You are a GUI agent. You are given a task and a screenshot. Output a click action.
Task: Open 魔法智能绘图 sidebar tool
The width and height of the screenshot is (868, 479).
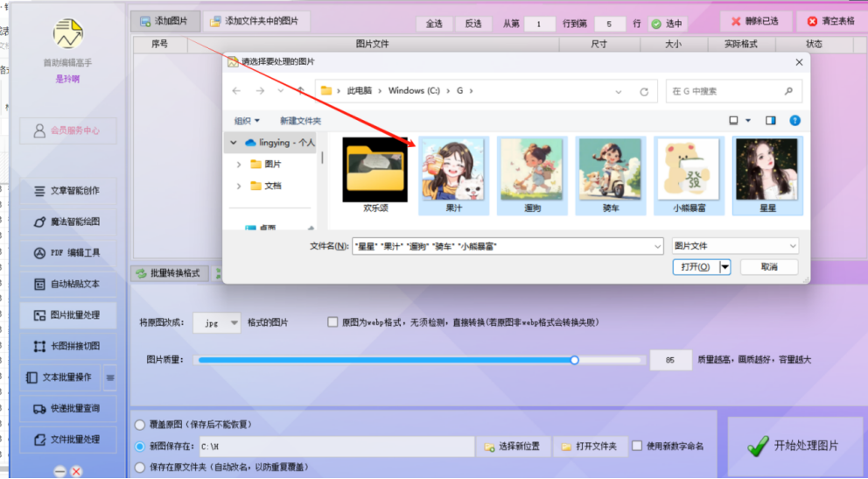[x=68, y=222]
